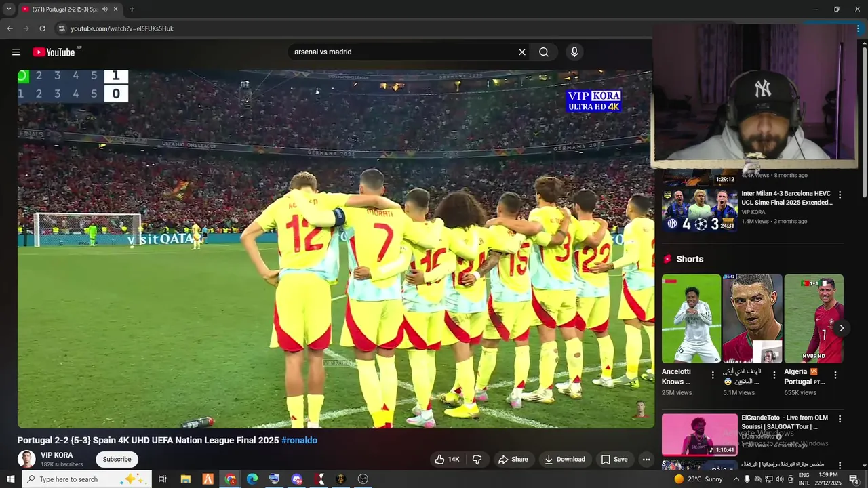The width and height of the screenshot is (868, 488).
Task: Open options for the Arabic-titled short
Action: [774, 375]
